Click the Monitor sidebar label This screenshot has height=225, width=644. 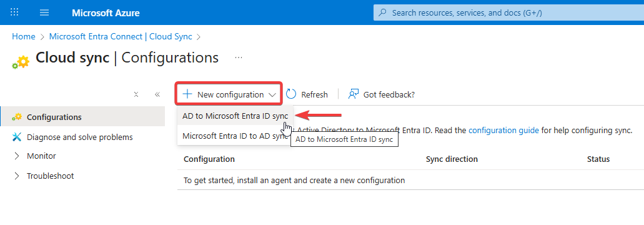[x=41, y=156]
